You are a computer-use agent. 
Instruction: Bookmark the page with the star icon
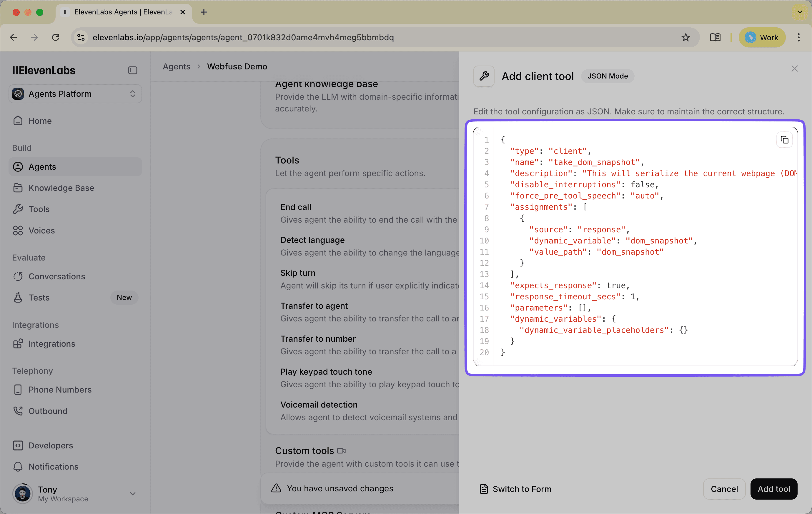[x=685, y=37]
